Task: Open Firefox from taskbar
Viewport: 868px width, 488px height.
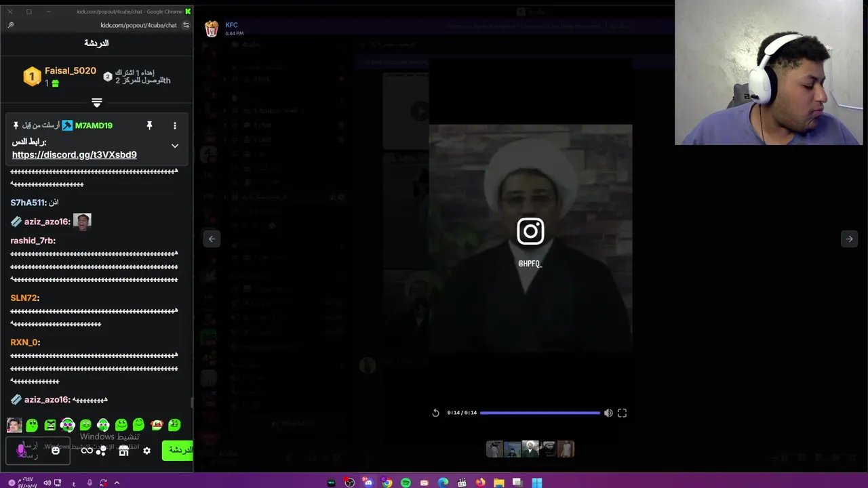Action: point(480,483)
